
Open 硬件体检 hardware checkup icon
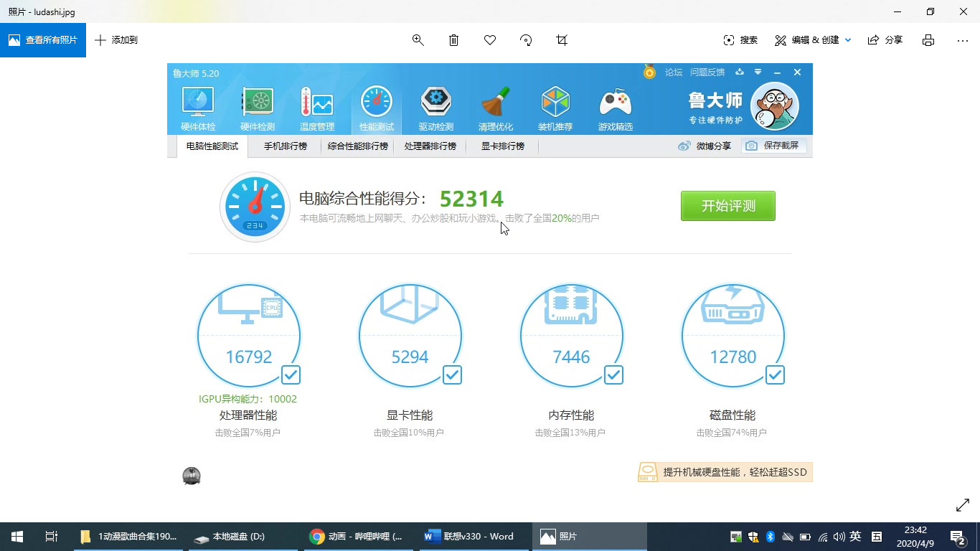(x=198, y=108)
